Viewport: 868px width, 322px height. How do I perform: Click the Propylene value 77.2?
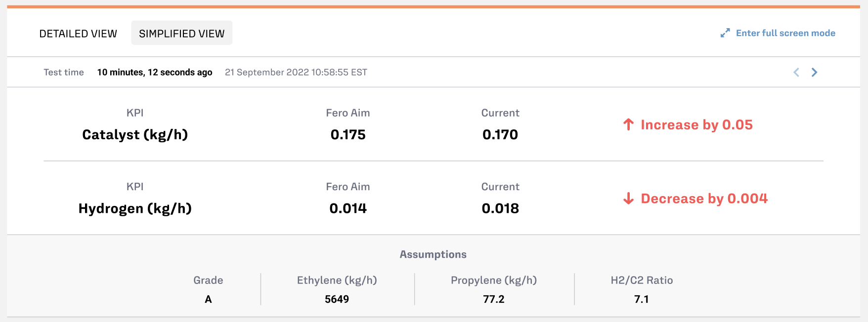click(494, 299)
